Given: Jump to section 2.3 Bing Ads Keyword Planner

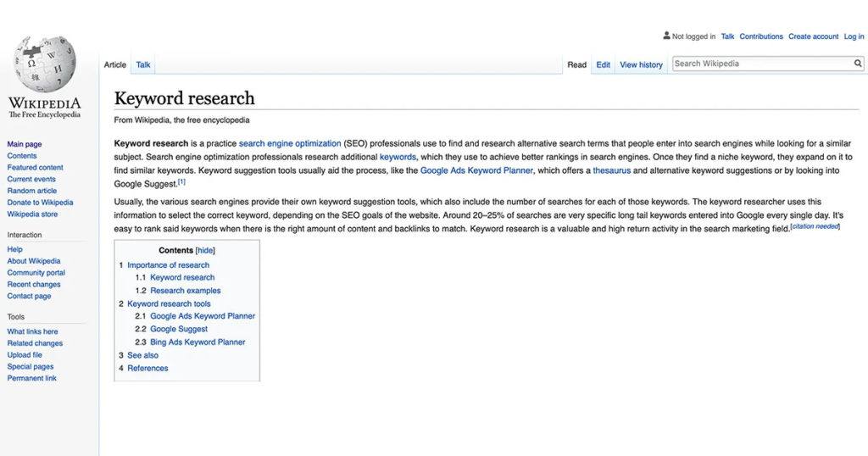Looking at the screenshot, I should pos(198,342).
